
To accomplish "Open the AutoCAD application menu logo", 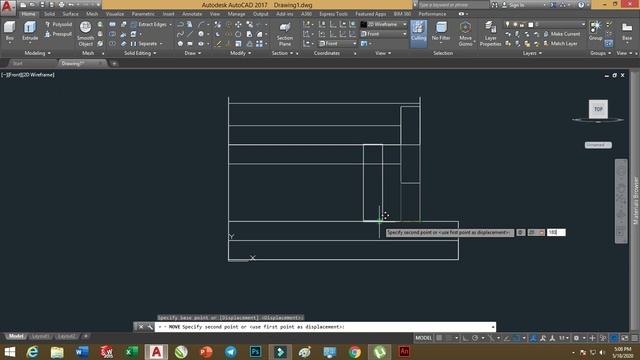I will pos(8,7).
